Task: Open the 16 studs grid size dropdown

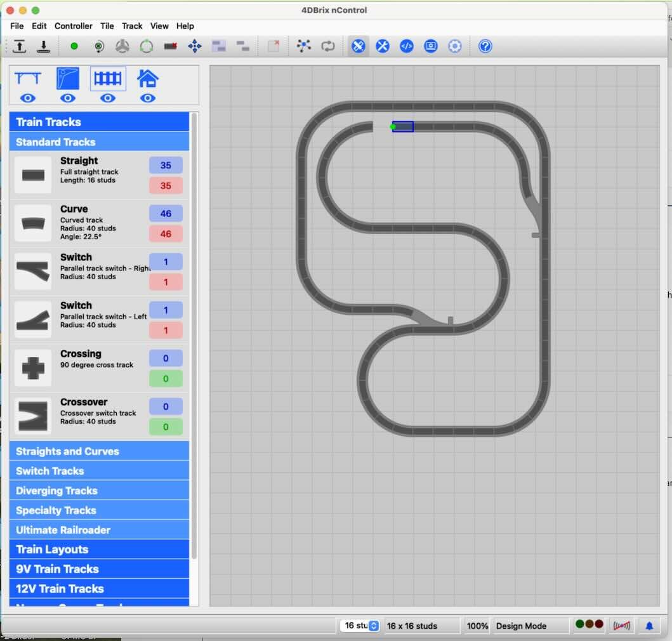Action: [x=360, y=626]
